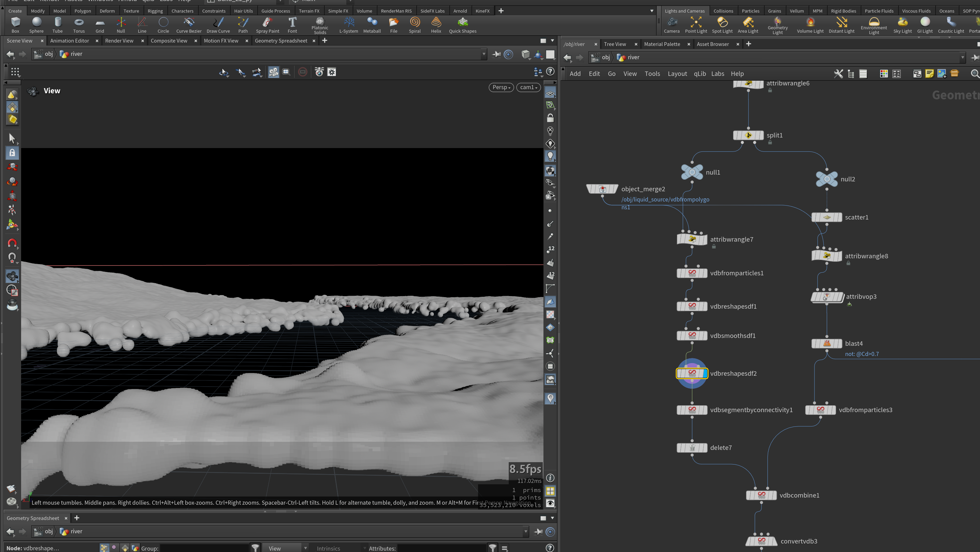Screen dimensions: 980x552
Task: Open the cam1 camera dropdown
Action: pyautogui.click(x=528, y=87)
